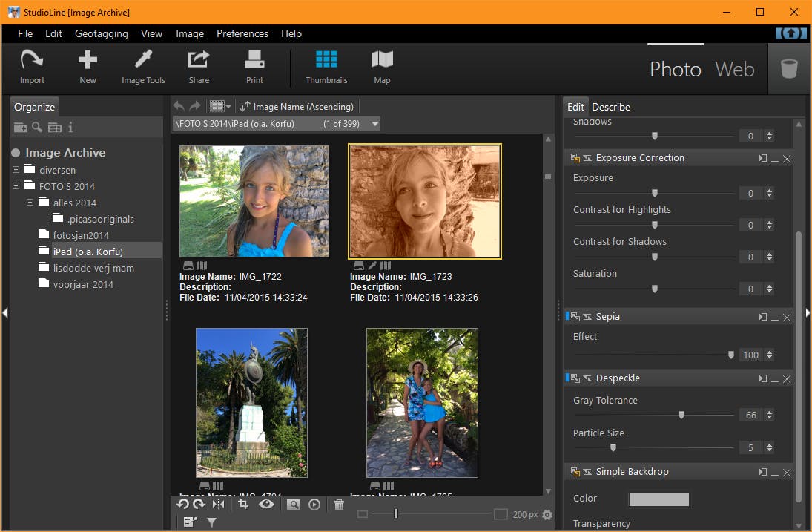
Task: Open the Map view
Action: click(382, 67)
